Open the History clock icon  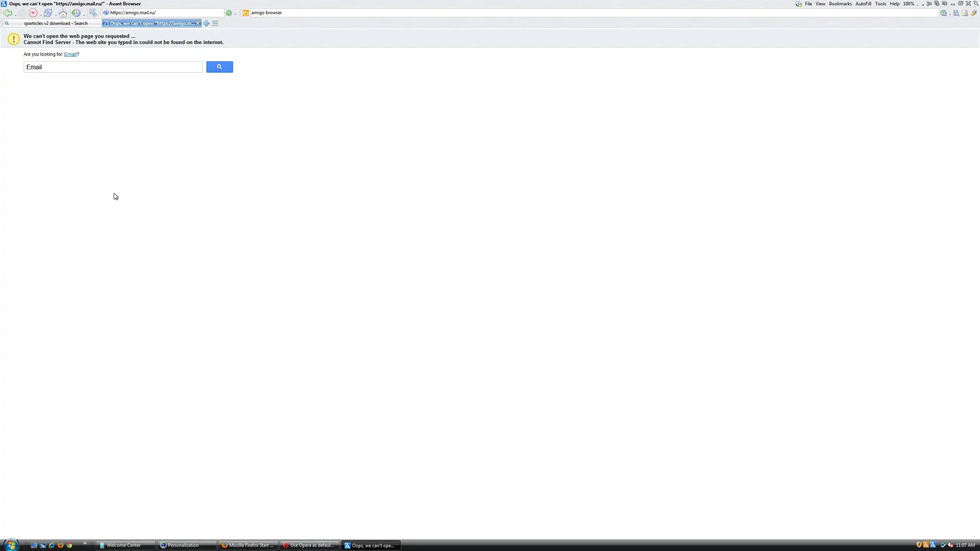point(76,13)
